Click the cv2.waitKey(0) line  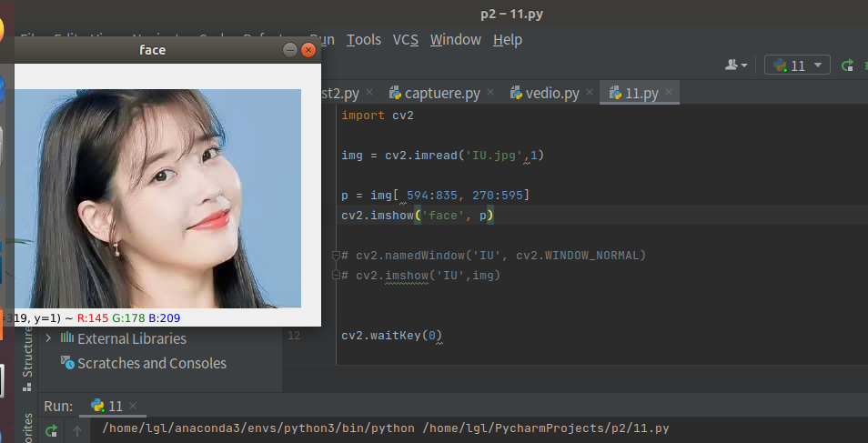tap(391, 336)
